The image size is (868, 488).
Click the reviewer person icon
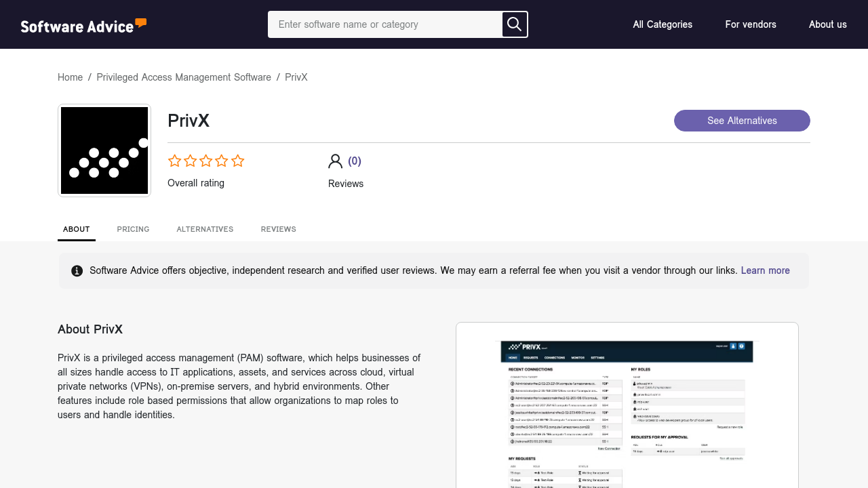335,161
